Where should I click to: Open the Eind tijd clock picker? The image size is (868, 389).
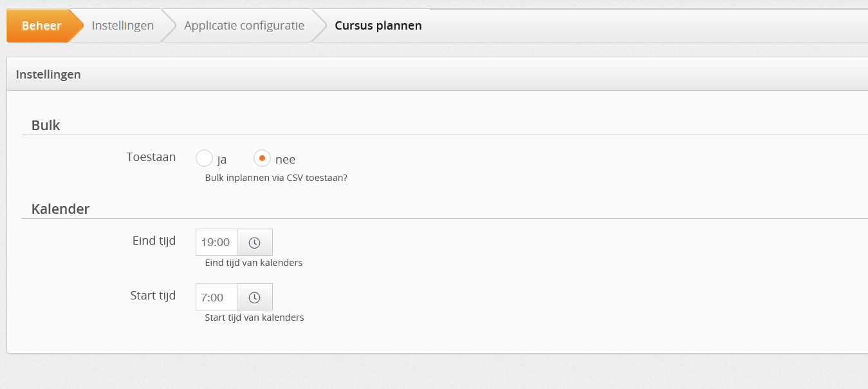click(255, 242)
